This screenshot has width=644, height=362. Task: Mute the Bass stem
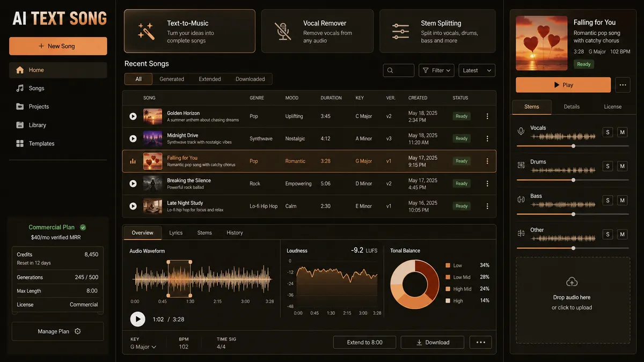coord(623,200)
